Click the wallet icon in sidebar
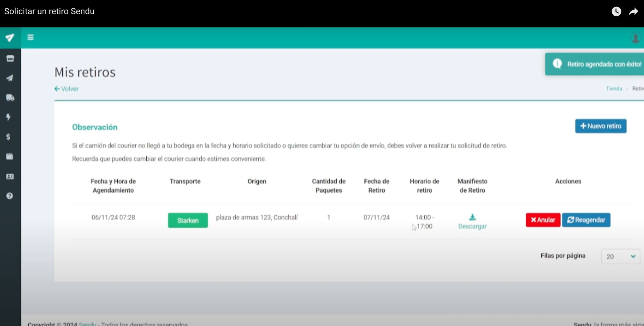Image resolution: width=644 pixels, height=326 pixels. [10, 157]
